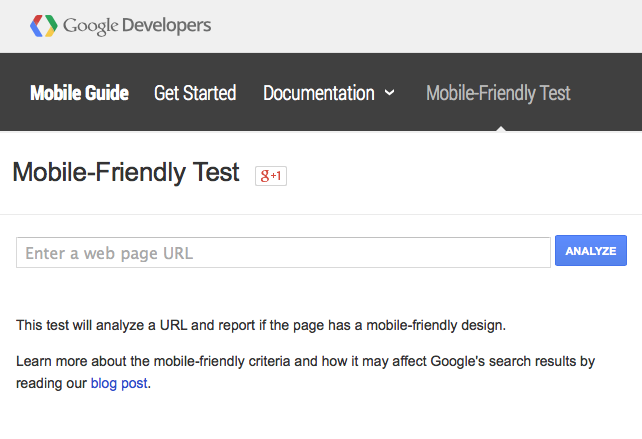Click the Google Developers colored bracket logo
Viewport: 642px width, 439px height.
pyautogui.click(x=43, y=25)
